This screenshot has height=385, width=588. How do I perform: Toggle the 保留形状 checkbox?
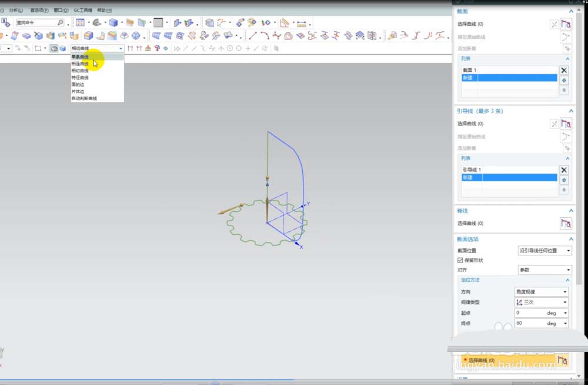pos(460,260)
